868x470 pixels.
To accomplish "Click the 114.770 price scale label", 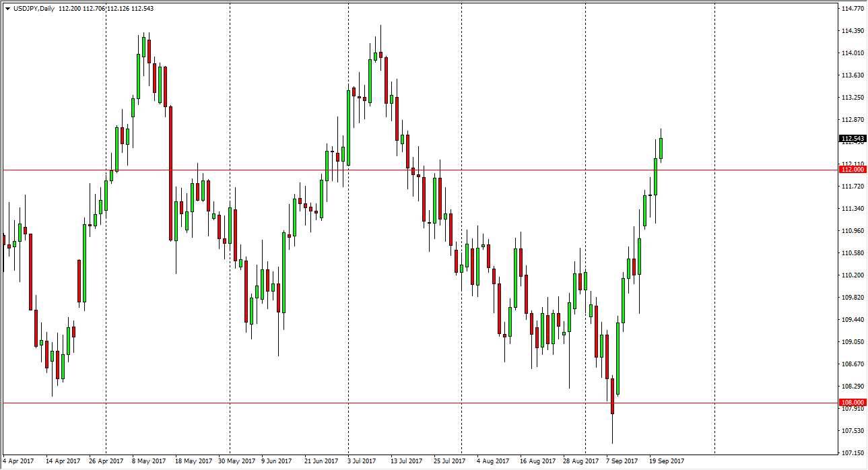I will [851, 9].
